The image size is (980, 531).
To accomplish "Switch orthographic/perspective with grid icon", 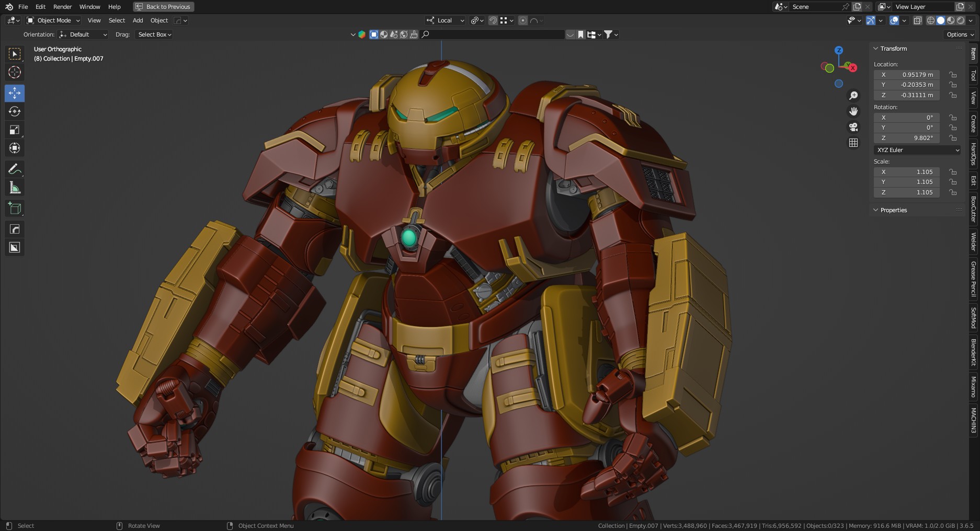I will coord(853,143).
